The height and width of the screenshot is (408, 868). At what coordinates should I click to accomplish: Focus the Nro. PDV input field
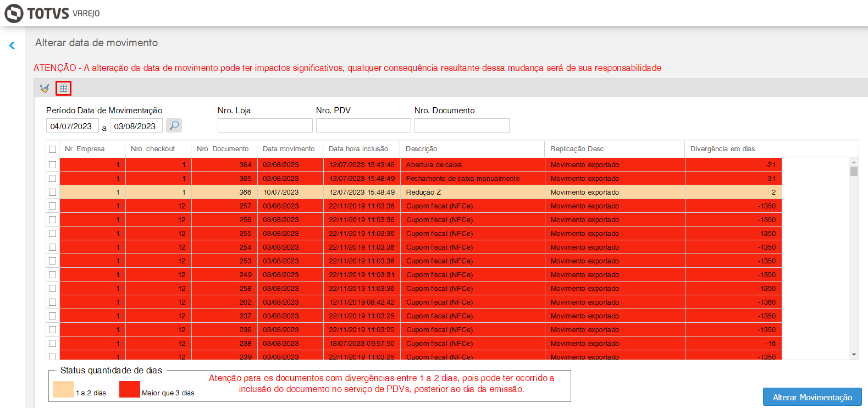[x=363, y=125]
